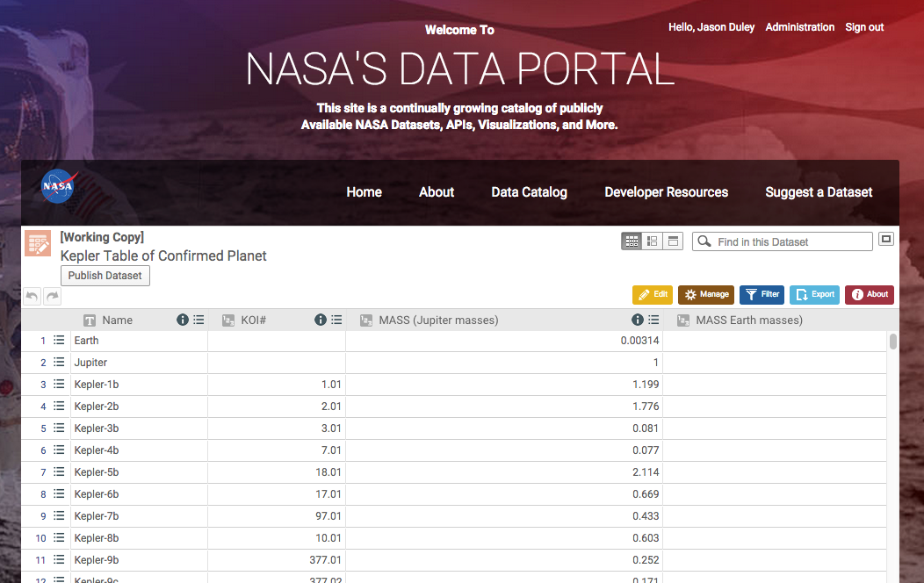Select KOI# cell 18.01

point(277,471)
